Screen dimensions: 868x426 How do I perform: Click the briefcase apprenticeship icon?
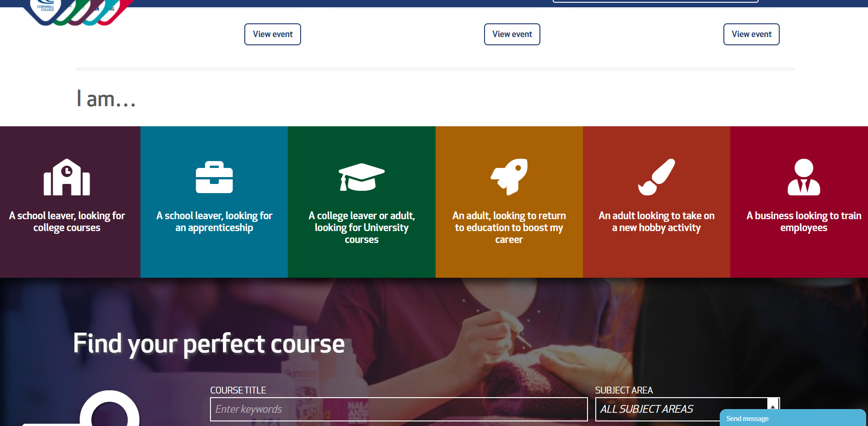(x=214, y=177)
